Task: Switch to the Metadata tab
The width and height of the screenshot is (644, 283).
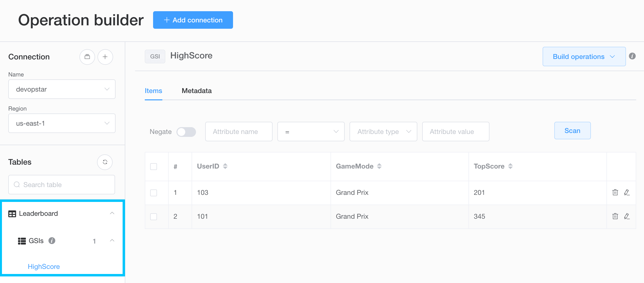Action: [x=196, y=91]
